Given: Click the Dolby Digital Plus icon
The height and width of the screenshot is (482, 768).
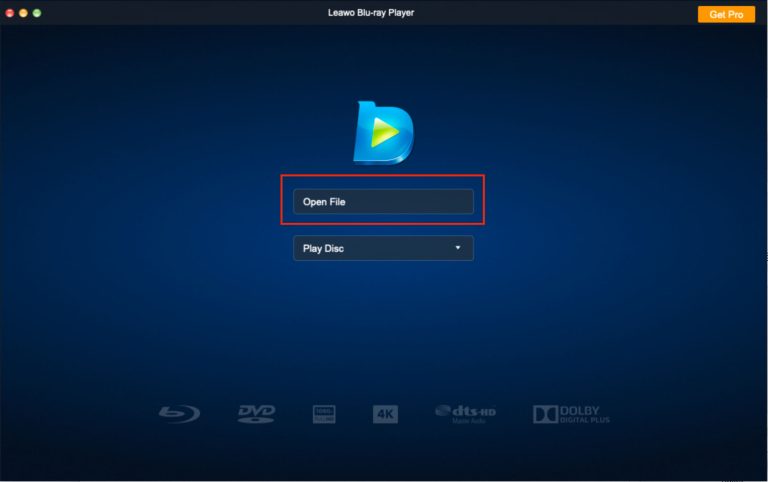Looking at the screenshot, I should coord(571,414).
